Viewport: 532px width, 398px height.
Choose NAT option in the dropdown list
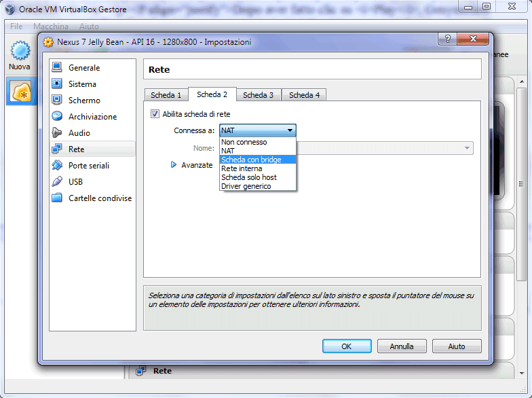coord(258,151)
